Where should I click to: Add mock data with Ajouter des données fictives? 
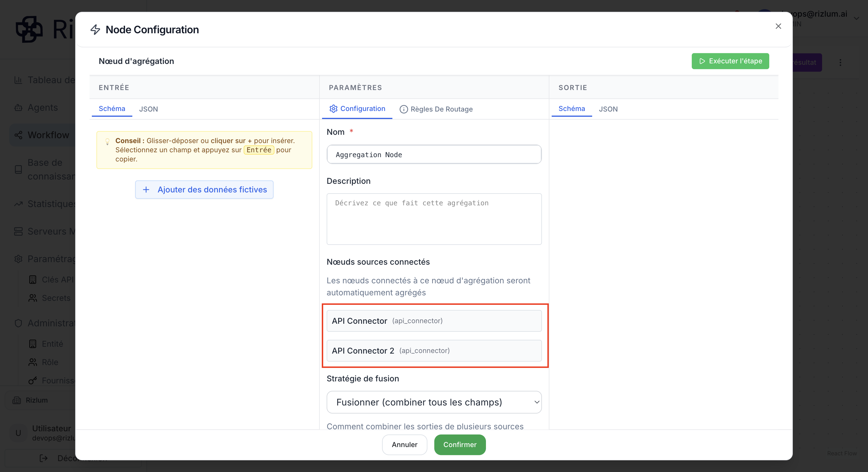[204, 190]
